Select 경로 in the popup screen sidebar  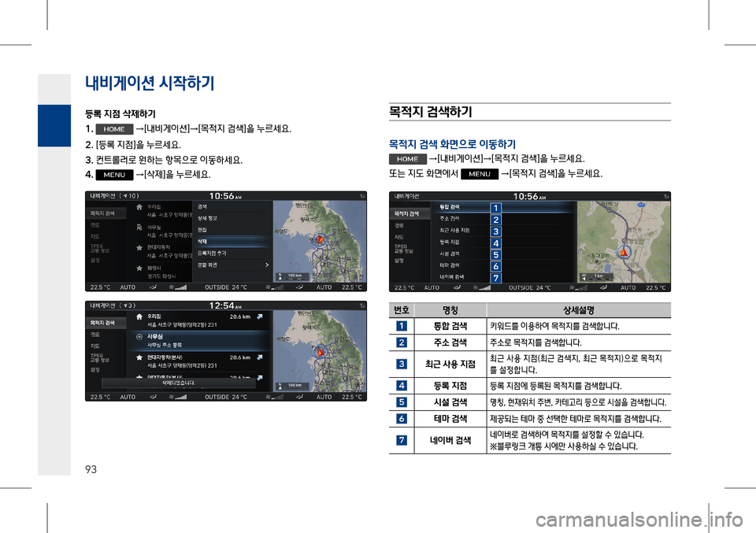coord(95,225)
